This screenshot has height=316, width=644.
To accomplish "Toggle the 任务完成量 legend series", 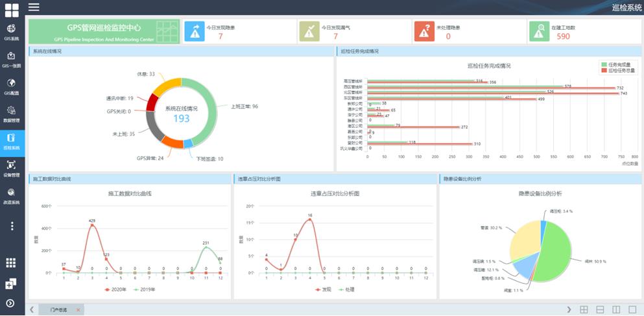I will click(616, 64).
